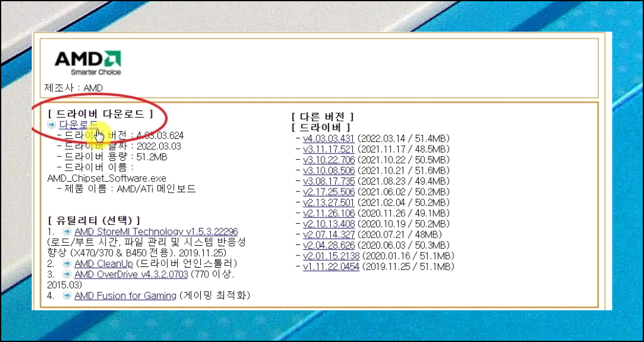The height and width of the screenshot is (342, 644).
Task: Download driver version v2.04.28.626
Action: [x=328, y=245]
